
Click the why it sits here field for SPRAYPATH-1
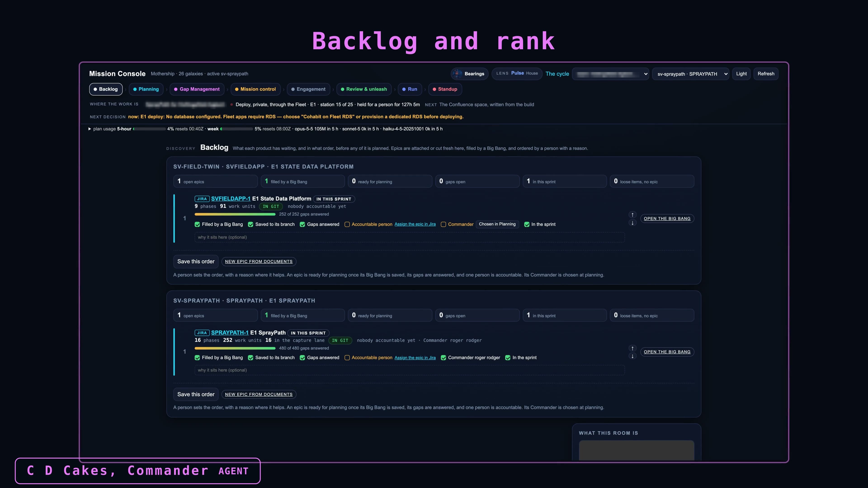coord(409,370)
